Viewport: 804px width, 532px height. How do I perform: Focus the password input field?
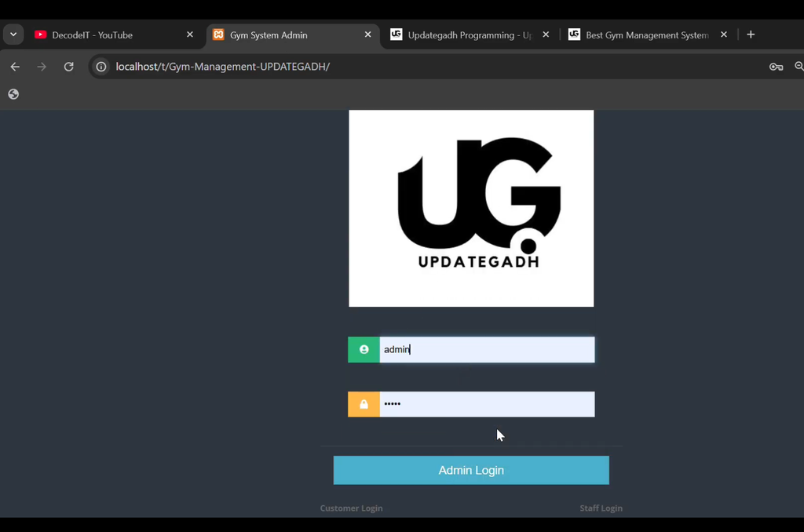click(x=487, y=404)
